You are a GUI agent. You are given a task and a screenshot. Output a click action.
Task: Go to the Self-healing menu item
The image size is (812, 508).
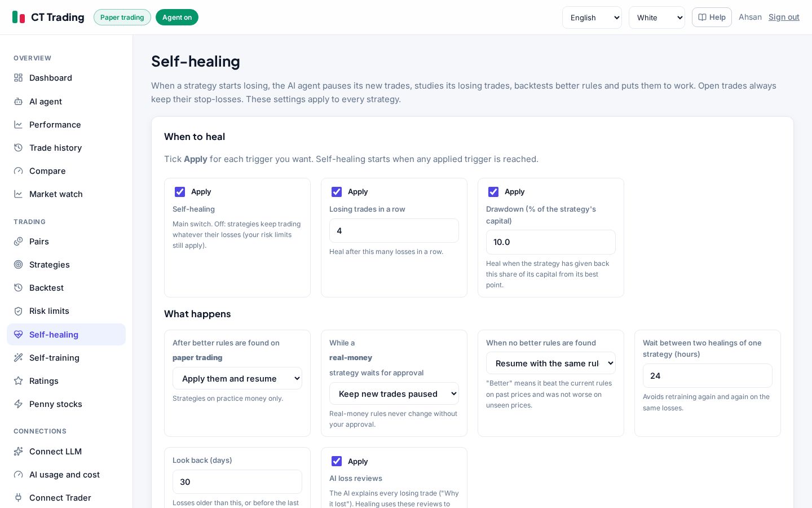pos(67,334)
